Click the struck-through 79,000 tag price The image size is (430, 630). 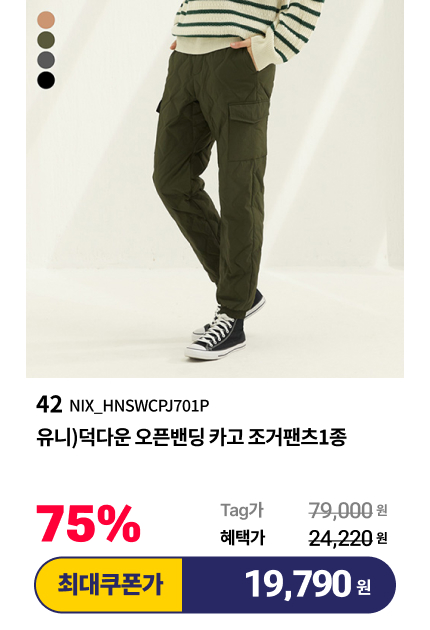point(340,511)
